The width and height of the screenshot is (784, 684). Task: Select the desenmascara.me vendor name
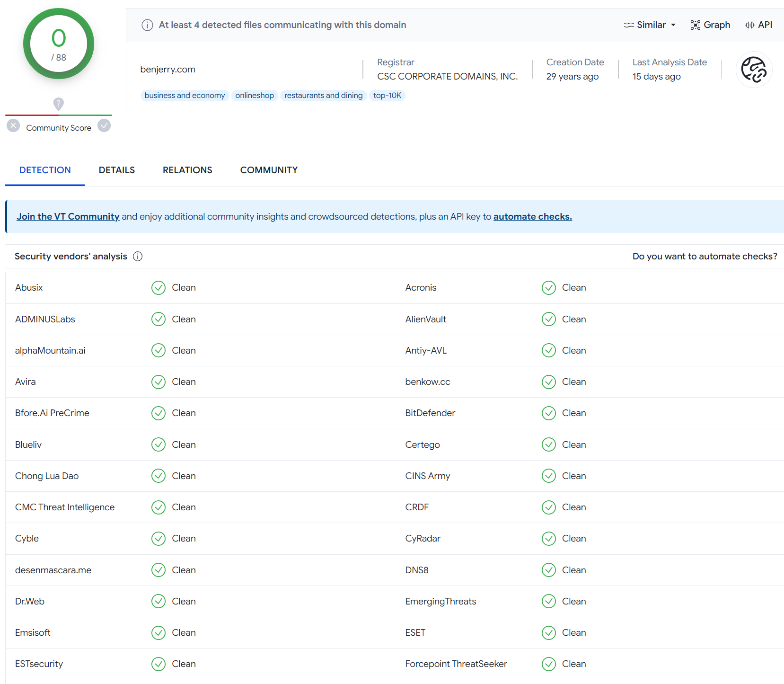[53, 570]
